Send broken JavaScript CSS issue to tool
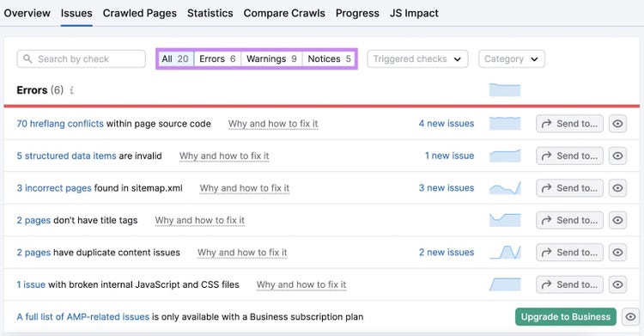The height and width of the screenshot is (336, 644). point(569,284)
